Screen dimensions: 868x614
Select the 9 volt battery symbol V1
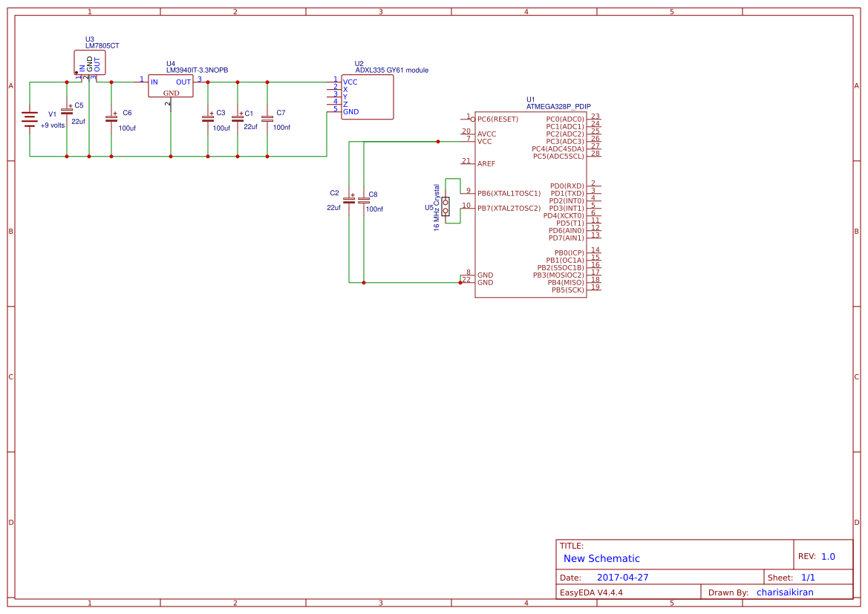[x=30, y=119]
